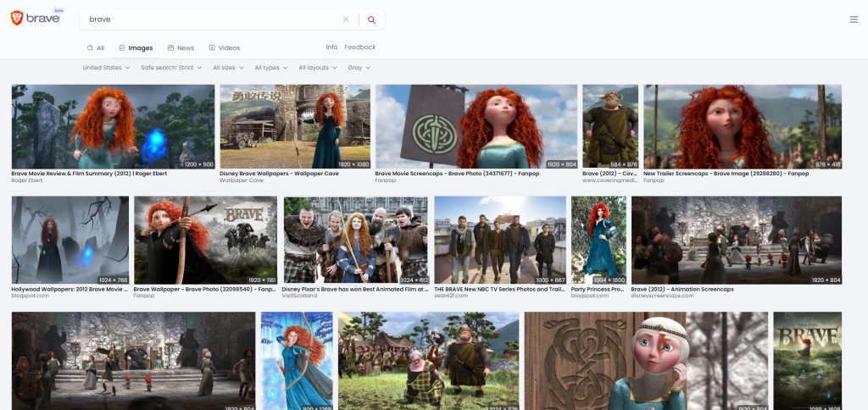Switch to the All results tab
This screenshot has width=868, height=410.
click(96, 48)
